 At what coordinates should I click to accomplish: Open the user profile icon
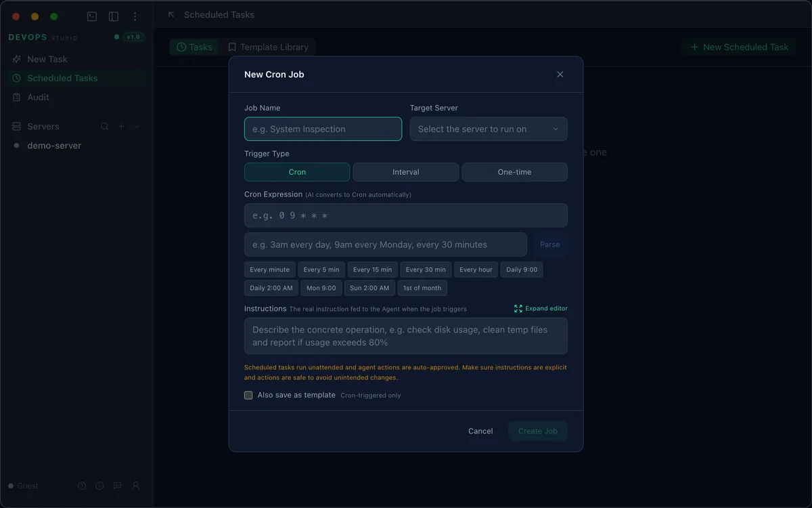point(135,486)
